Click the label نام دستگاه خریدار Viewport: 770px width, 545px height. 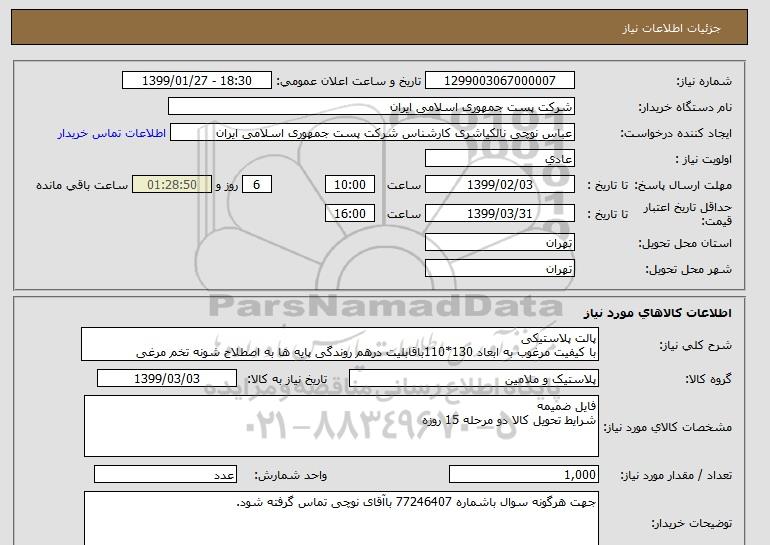tap(685, 107)
